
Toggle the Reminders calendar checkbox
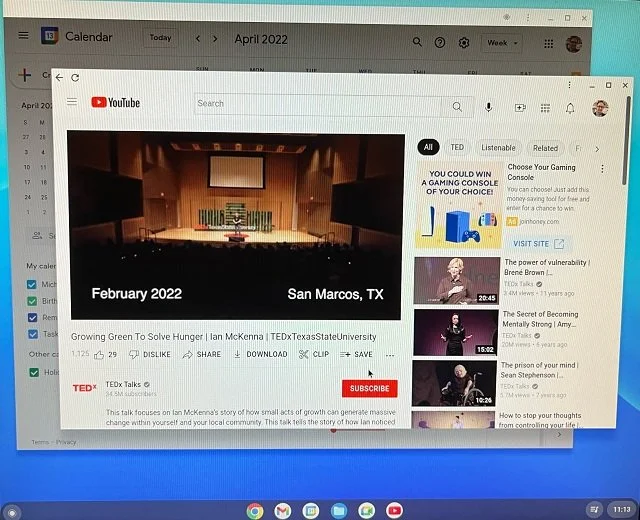tap(33, 318)
